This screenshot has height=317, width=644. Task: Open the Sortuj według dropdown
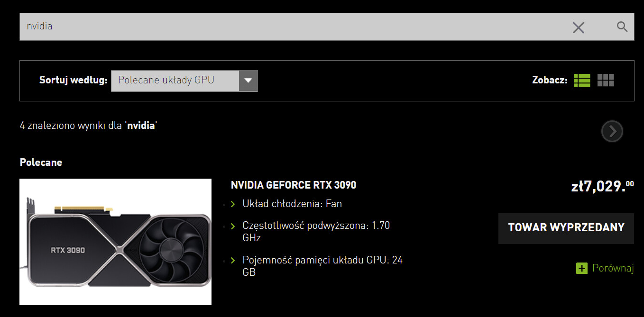[x=184, y=81]
